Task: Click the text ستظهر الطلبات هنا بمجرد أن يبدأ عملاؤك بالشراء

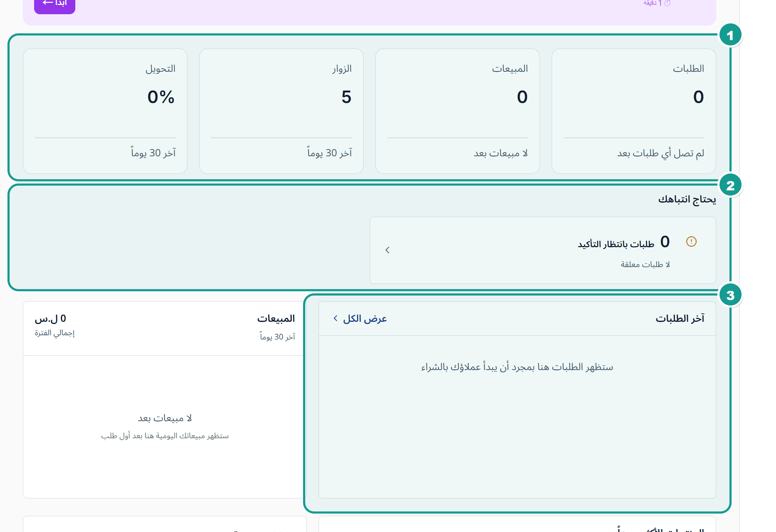Action: click(x=517, y=367)
